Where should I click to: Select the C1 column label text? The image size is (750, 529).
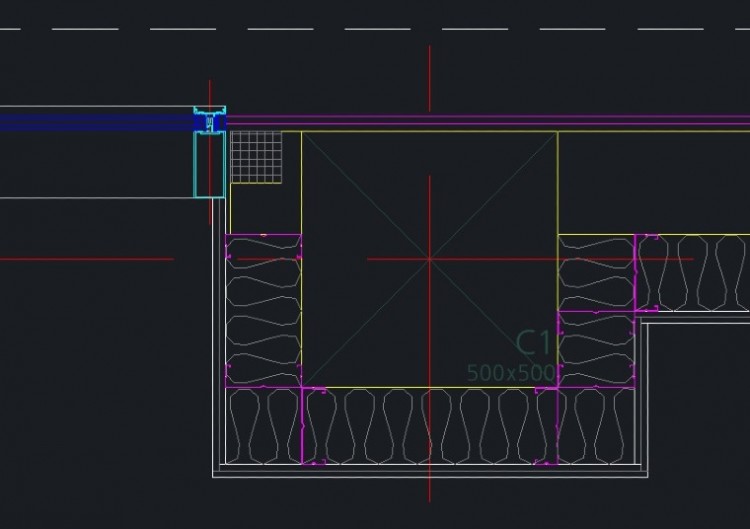point(533,344)
